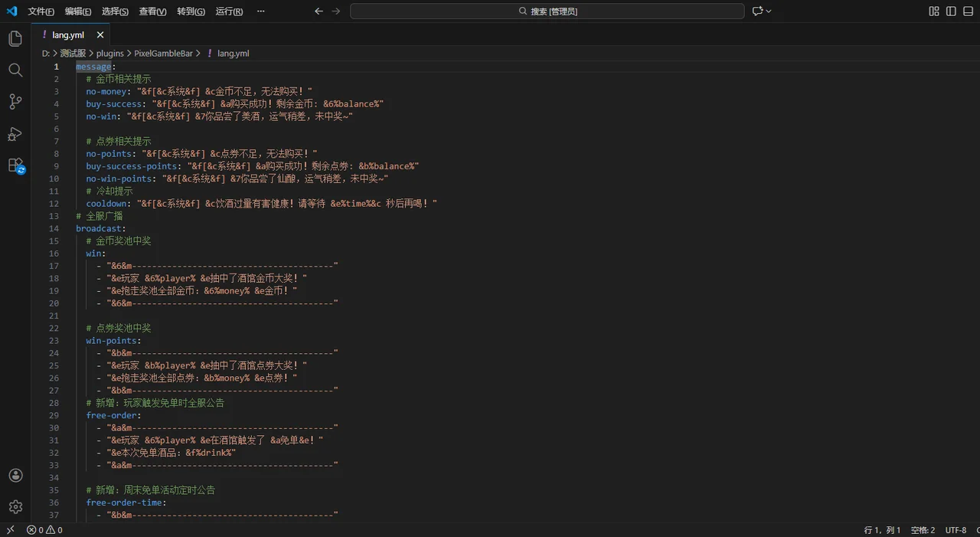Open the remote window status bar icon
980x537 pixels.
point(10,529)
